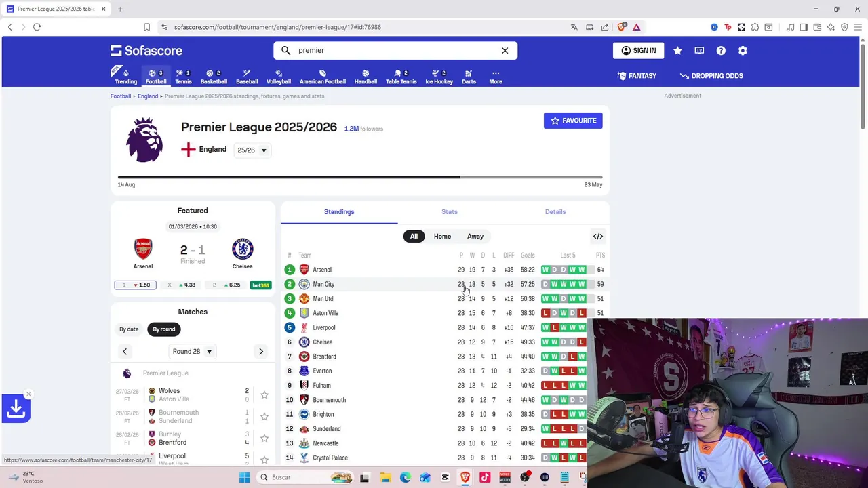Star the Bournemouth vs Sunderland match
Viewport: 868px width, 488px height.
point(264,417)
